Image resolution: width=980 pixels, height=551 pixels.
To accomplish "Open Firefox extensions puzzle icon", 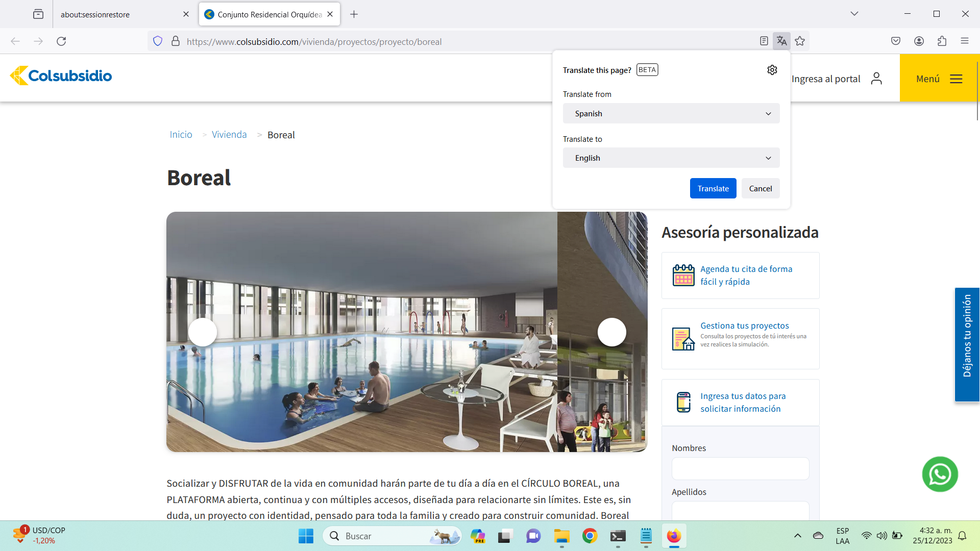I will tap(942, 41).
